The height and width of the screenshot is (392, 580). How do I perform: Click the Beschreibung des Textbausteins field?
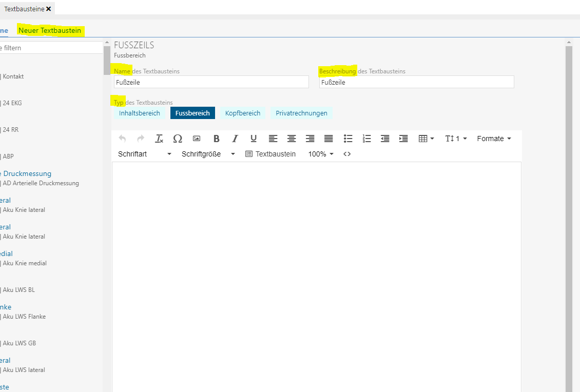point(416,82)
